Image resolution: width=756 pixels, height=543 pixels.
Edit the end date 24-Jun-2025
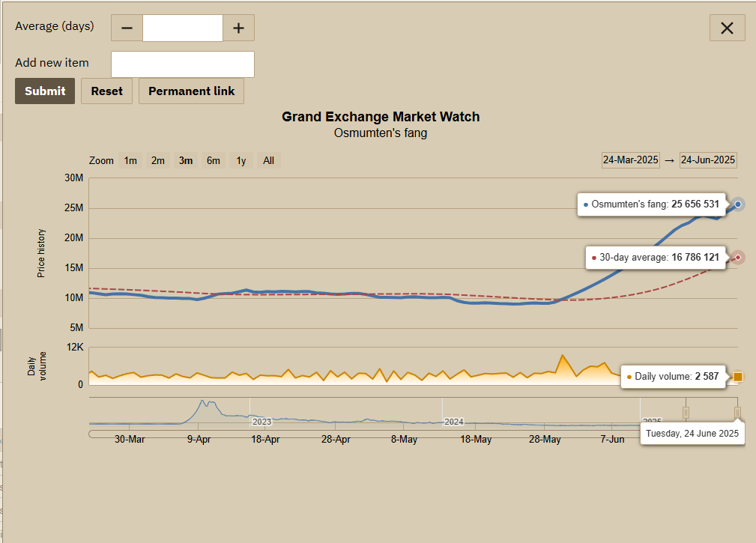(708, 160)
